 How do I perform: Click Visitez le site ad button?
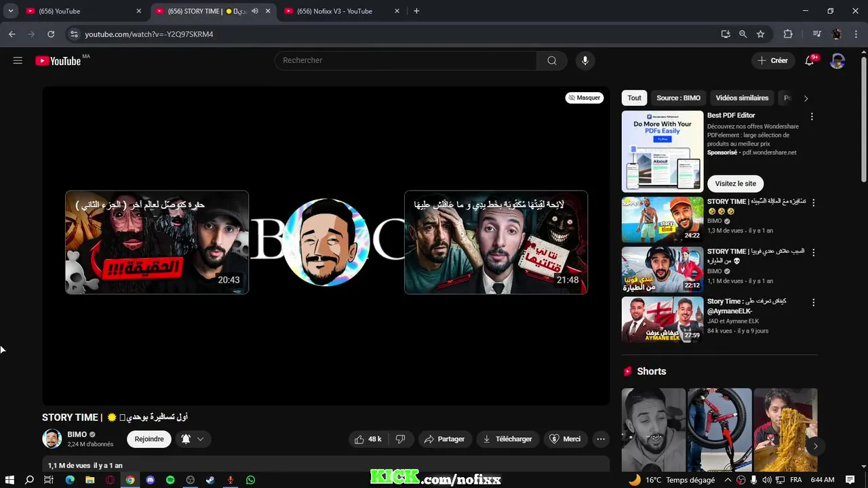(735, 184)
